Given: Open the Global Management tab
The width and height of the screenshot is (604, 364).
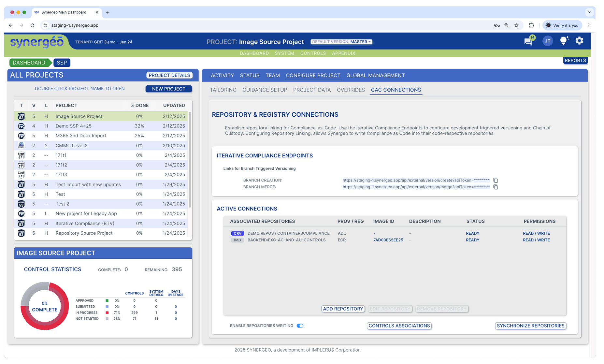Looking at the screenshot, I should 375,76.
